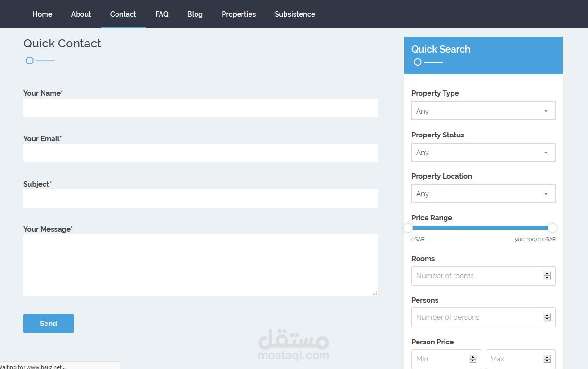Focus the Number of persons field
This screenshot has height=369, width=588.
pyautogui.click(x=483, y=317)
